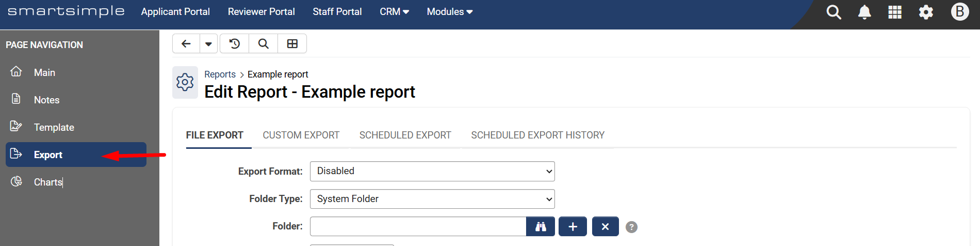Open the Folder help question mark
The height and width of the screenshot is (246, 980).
[x=631, y=227]
